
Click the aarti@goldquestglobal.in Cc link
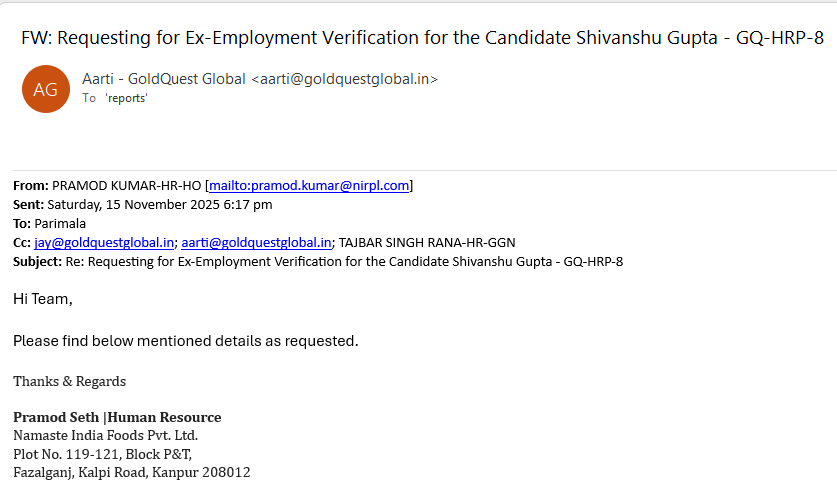point(256,242)
